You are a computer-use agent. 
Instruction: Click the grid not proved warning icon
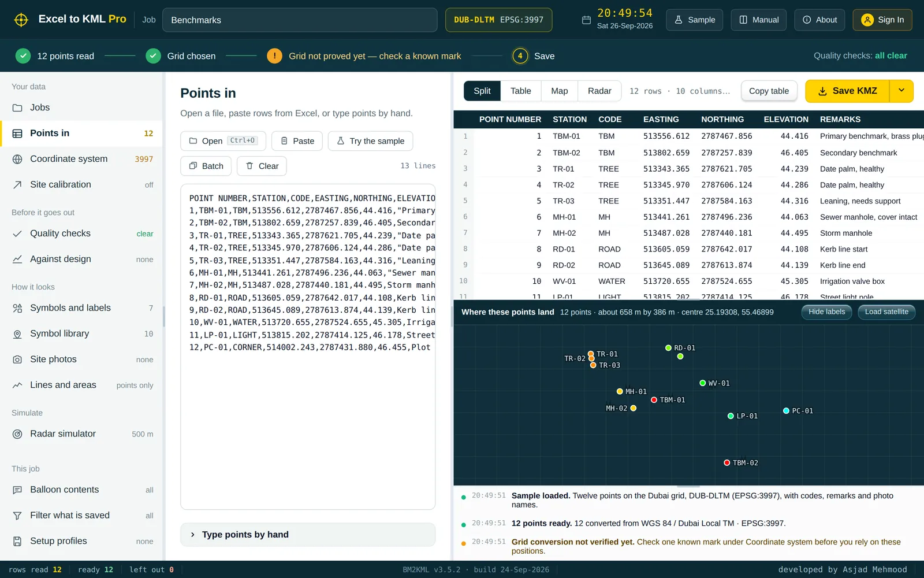coord(274,56)
